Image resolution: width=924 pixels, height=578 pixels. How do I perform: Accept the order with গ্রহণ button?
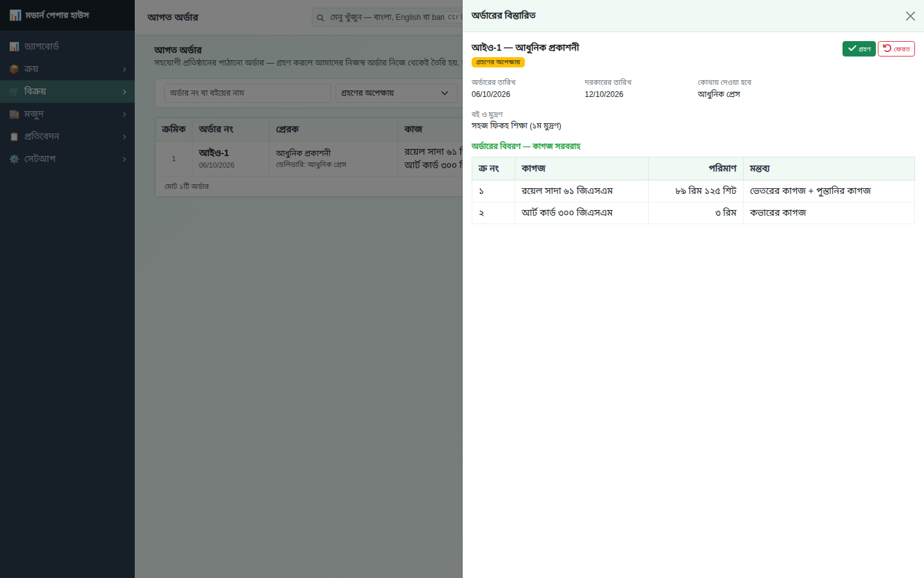coord(859,49)
